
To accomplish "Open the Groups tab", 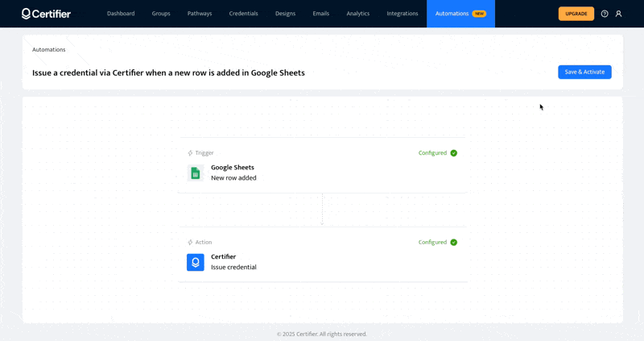I will pos(161,14).
